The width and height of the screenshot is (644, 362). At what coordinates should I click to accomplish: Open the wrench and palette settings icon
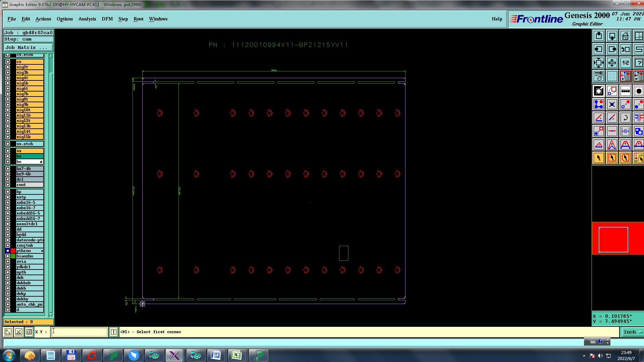point(599,76)
